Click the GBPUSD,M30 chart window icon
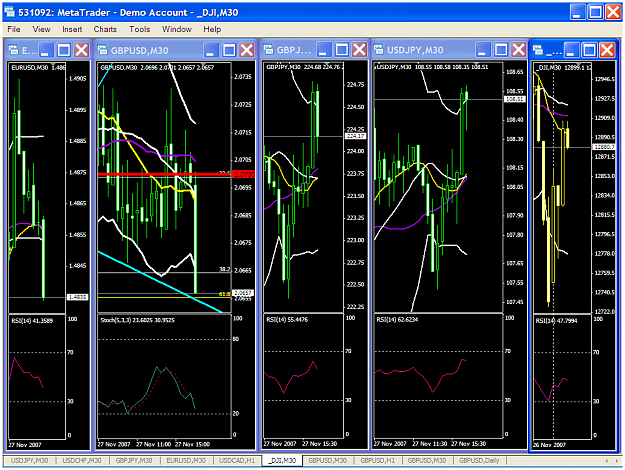Viewport: 625px width, 470px height. tap(103, 50)
